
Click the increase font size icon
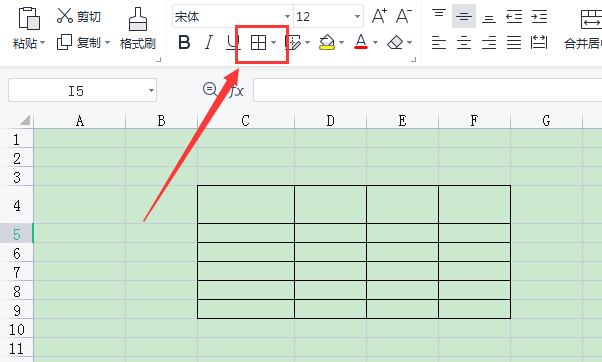point(379,16)
